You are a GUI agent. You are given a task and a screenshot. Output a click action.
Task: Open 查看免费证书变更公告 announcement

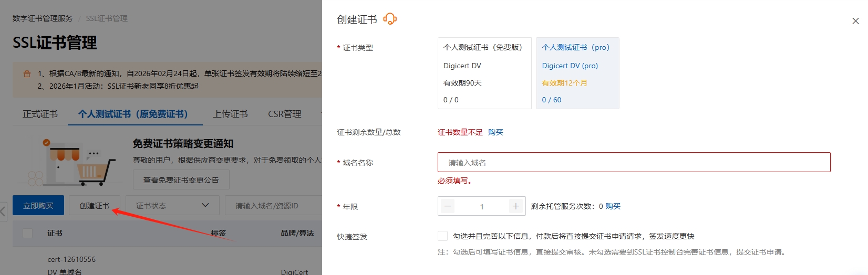[x=181, y=180]
